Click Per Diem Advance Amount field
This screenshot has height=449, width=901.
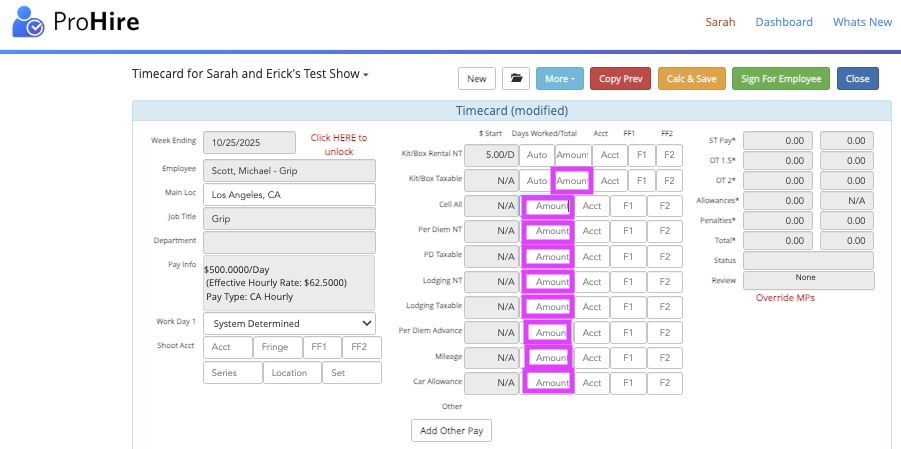[549, 332]
